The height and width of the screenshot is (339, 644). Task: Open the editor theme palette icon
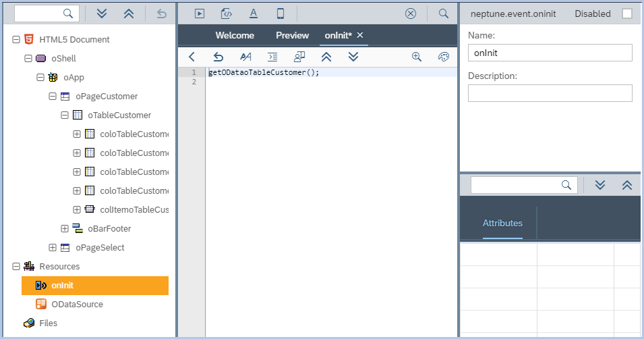pos(444,57)
